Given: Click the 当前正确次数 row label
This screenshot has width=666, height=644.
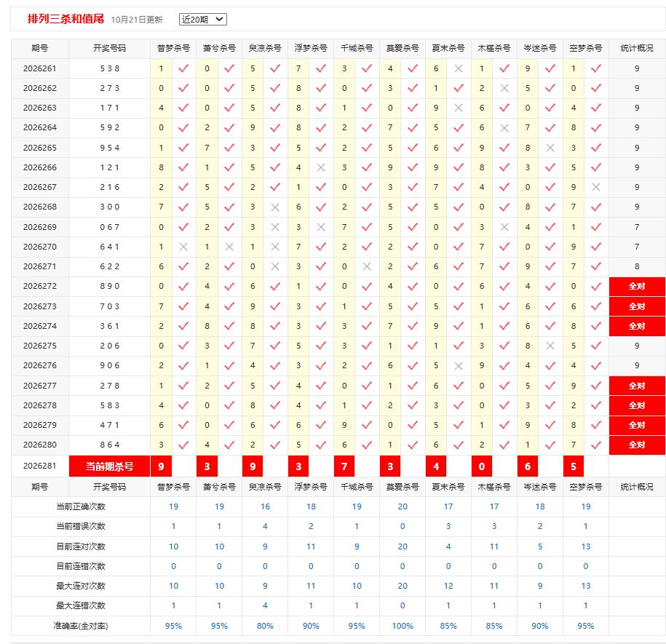Looking at the screenshot, I should coord(81,506).
